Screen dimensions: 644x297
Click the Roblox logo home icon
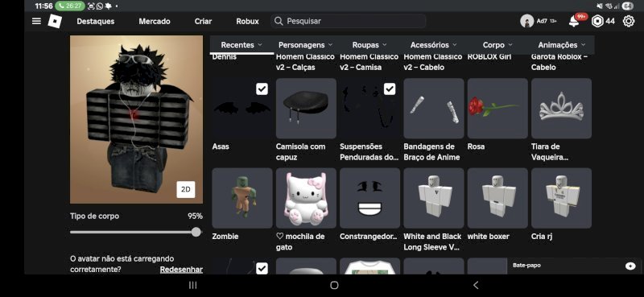tap(55, 21)
